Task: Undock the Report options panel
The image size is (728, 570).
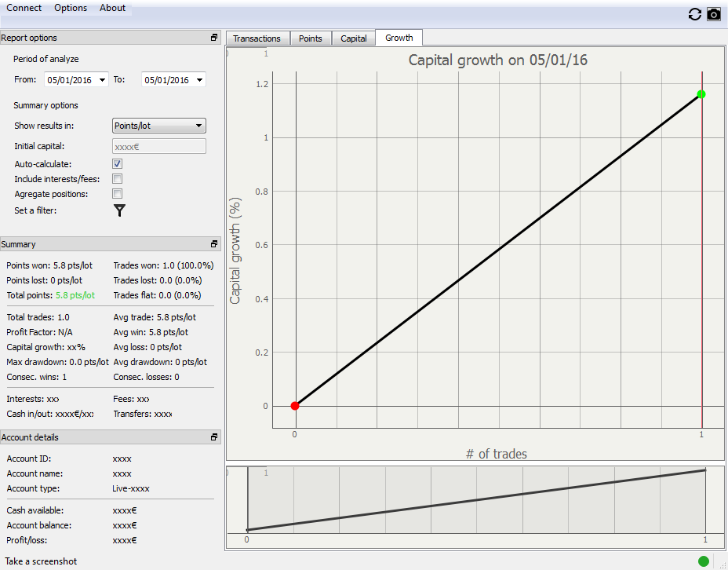Action: tap(214, 38)
